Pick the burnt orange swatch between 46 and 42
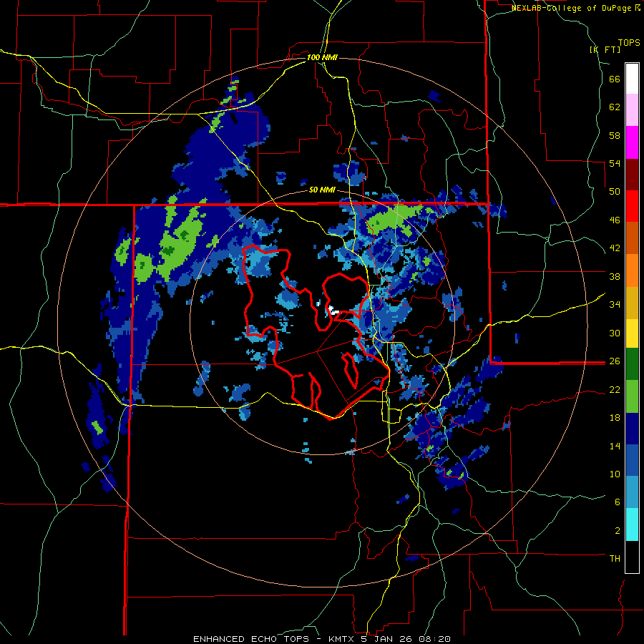Screen dimensions: 644x644 click(x=632, y=238)
